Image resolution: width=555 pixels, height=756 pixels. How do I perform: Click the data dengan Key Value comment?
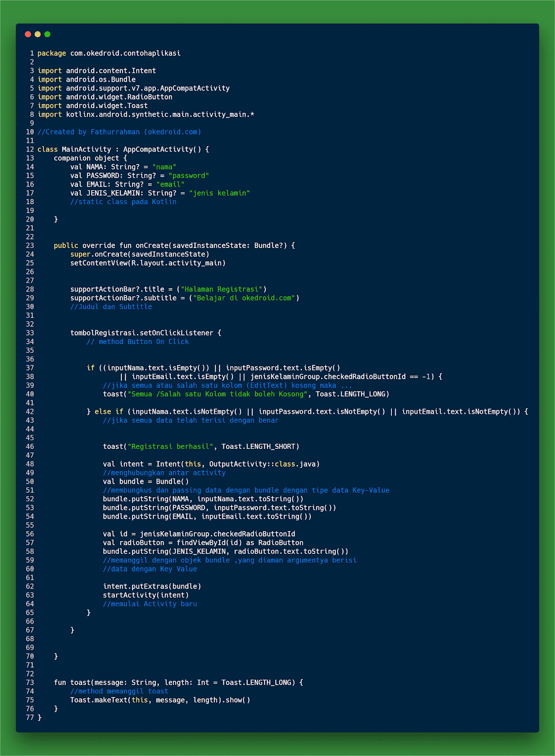[x=150, y=569]
